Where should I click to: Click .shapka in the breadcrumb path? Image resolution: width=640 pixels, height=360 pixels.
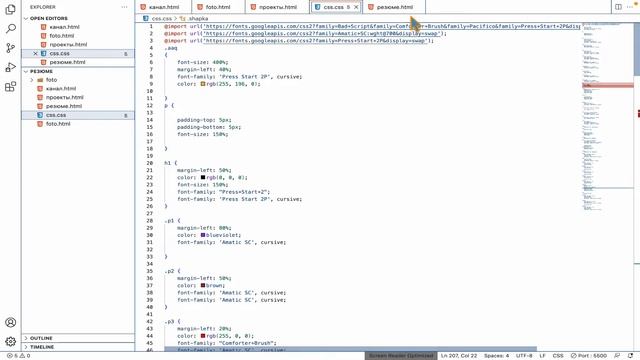[198, 19]
